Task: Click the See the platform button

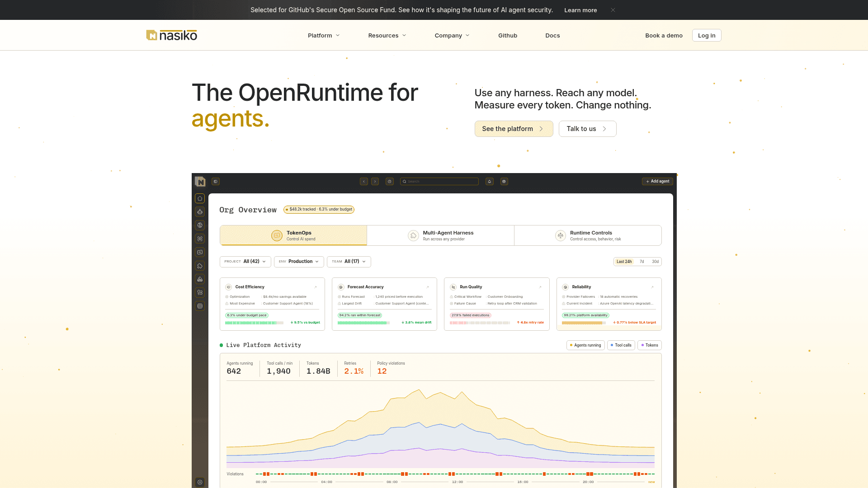Action: (x=514, y=129)
